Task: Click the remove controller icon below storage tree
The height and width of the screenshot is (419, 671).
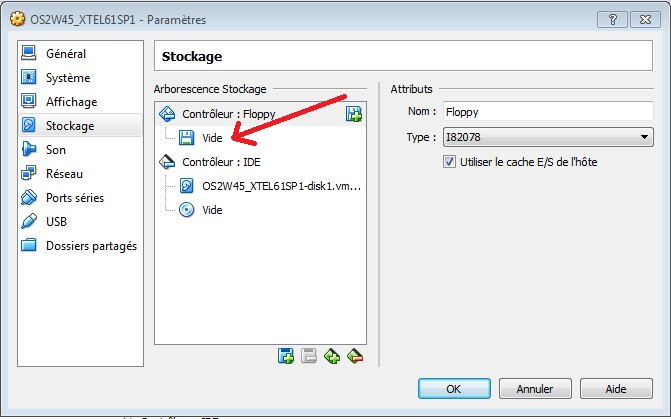Action: click(x=354, y=356)
